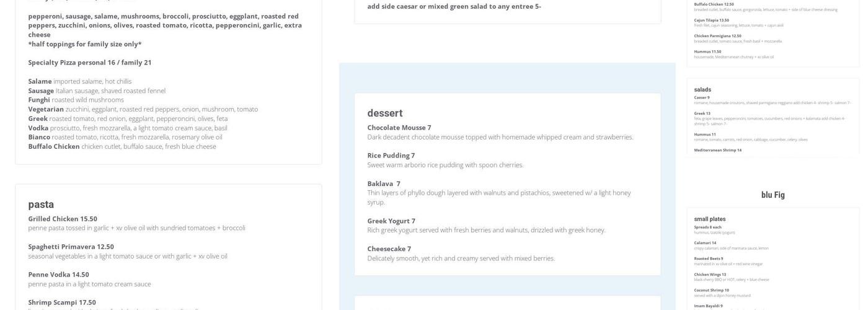The height and width of the screenshot is (310, 868).
Task: Click the Specialty Pizza pricing line
Action: click(89, 63)
